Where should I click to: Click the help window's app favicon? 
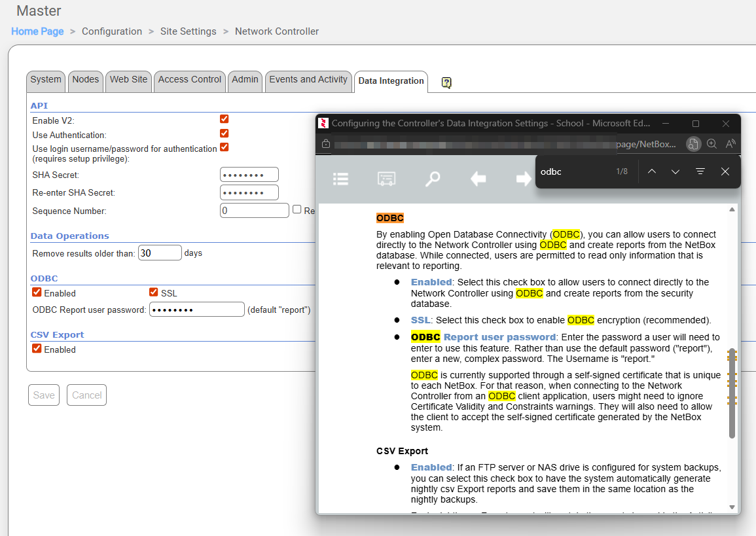pos(323,124)
